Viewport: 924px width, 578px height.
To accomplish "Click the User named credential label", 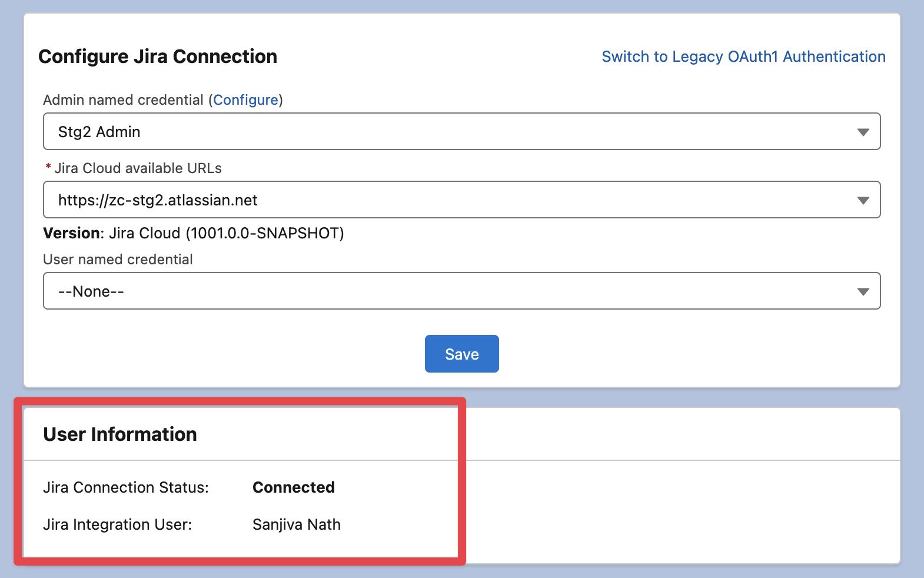I will pyautogui.click(x=118, y=260).
